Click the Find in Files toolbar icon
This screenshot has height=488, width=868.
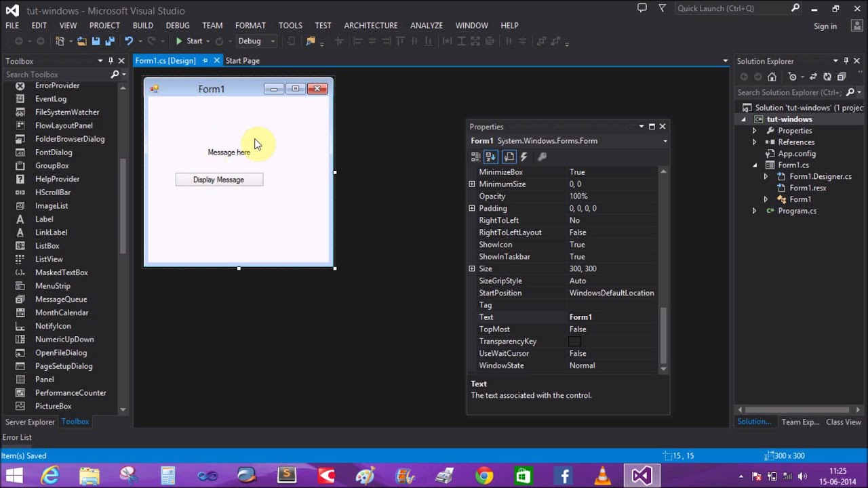pos(311,41)
